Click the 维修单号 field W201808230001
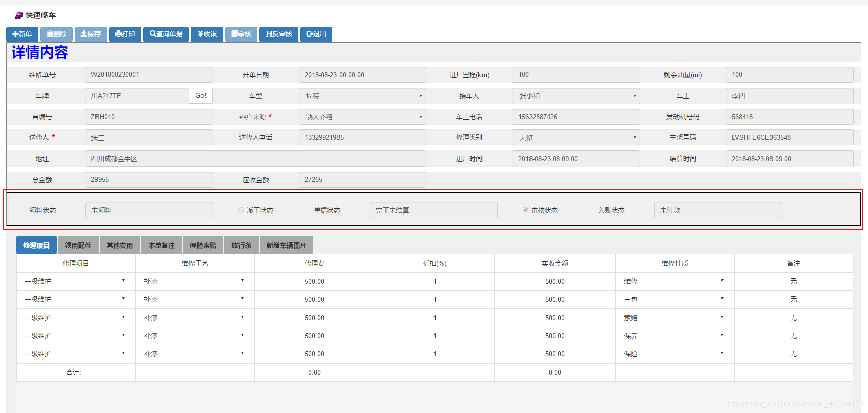Viewport: 868px width, 413px height. tap(149, 75)
